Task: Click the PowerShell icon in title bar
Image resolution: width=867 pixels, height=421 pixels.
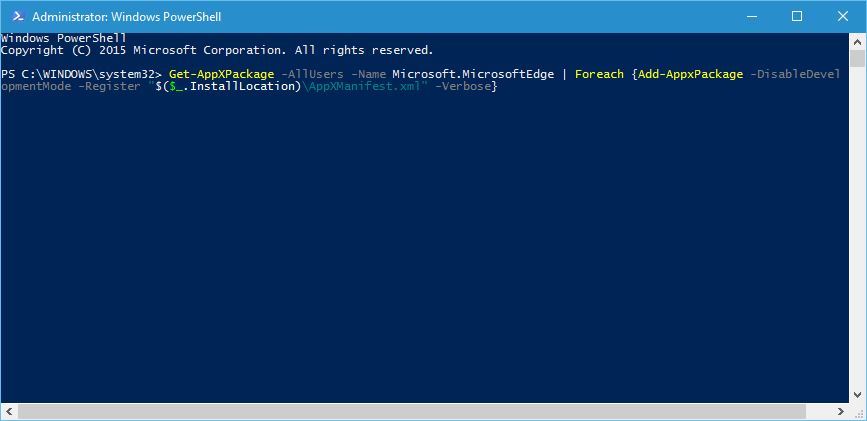Action: [x=18, y=17]
